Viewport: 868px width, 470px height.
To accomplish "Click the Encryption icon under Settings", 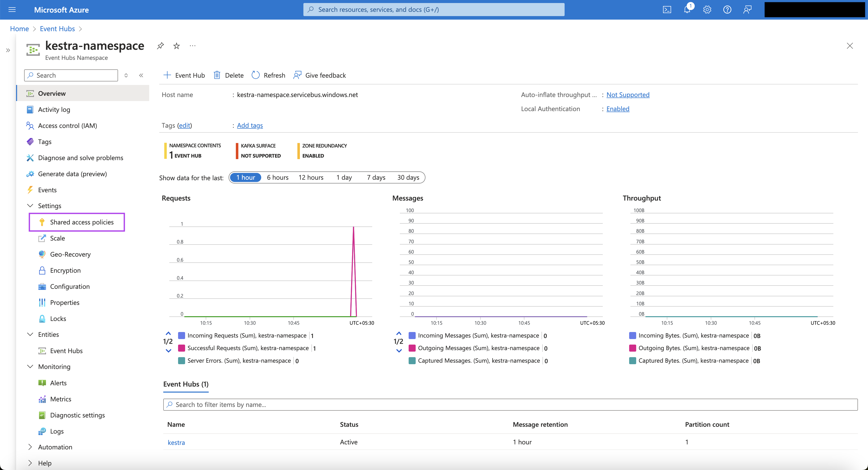I will click(43, 270).
